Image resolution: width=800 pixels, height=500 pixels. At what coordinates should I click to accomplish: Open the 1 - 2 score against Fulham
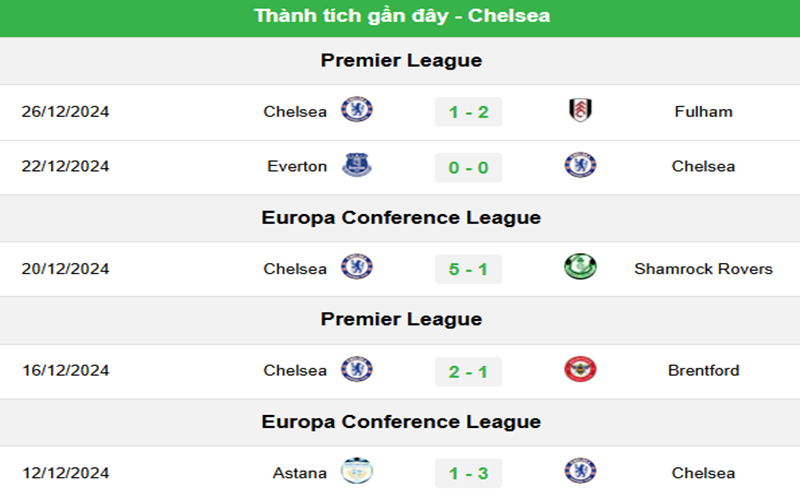tap(468, 112)
